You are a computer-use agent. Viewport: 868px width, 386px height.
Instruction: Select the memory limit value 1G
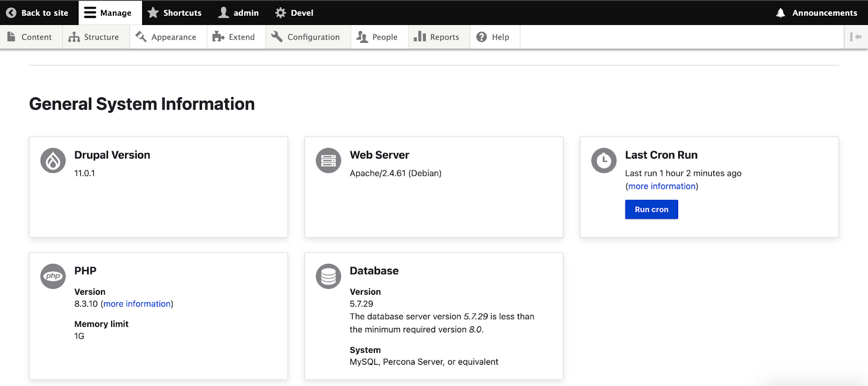tap(79, 336)
